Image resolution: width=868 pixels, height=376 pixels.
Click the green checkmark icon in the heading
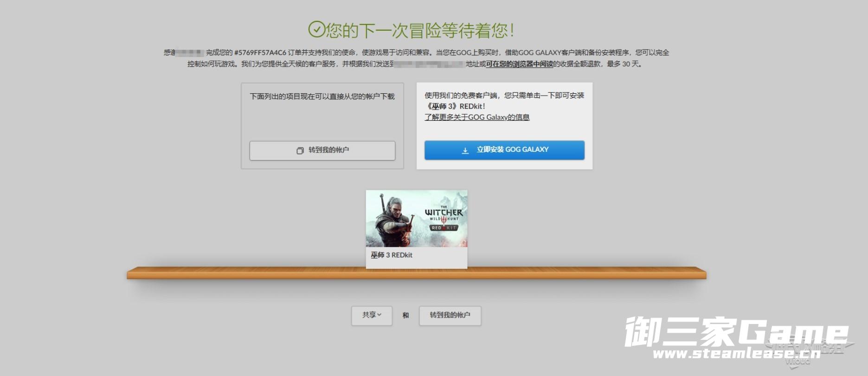click(x=316, y=29)
